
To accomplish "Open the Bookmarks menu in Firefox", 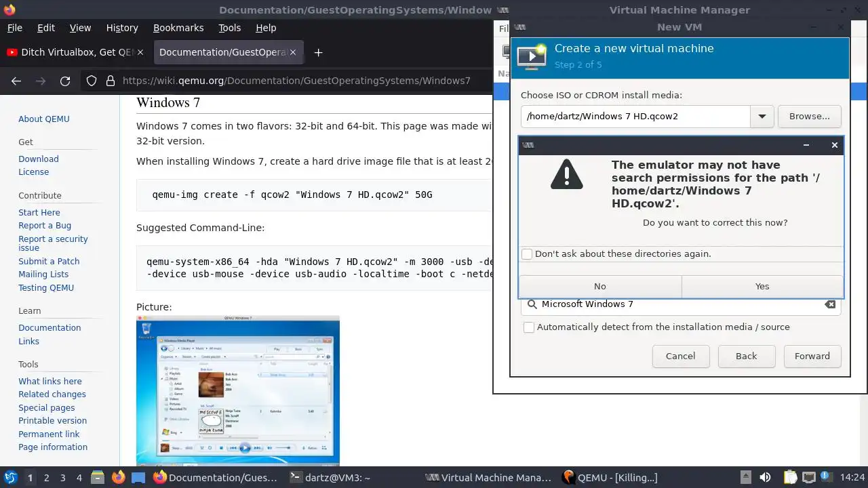I will pyautogui.click(x=178, y=28).
